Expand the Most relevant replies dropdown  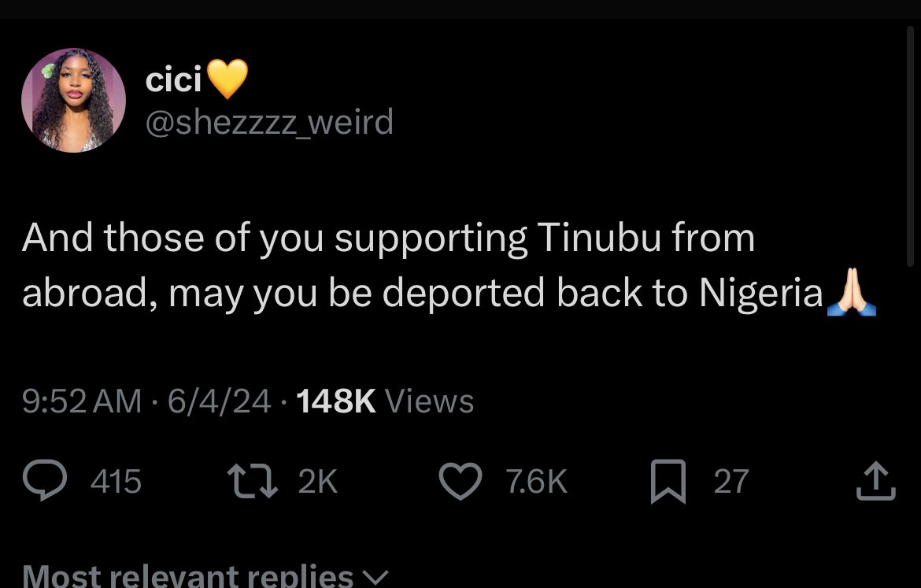coord(205,575)
